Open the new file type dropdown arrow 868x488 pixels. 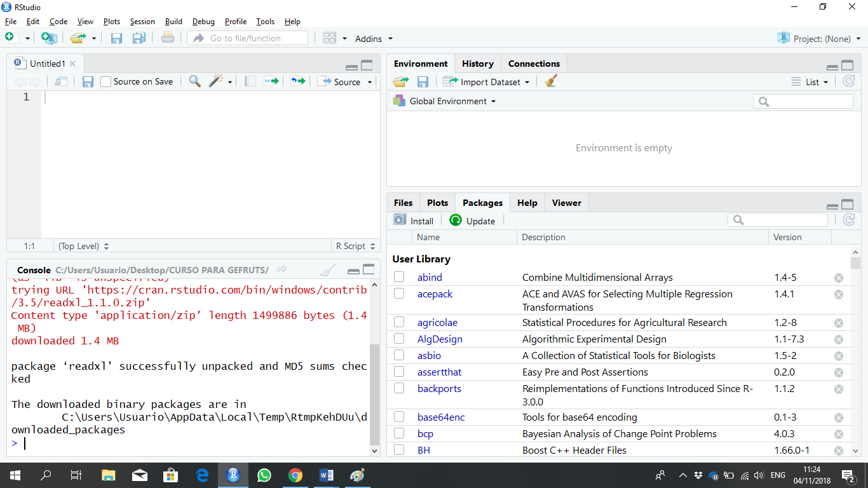27,39
